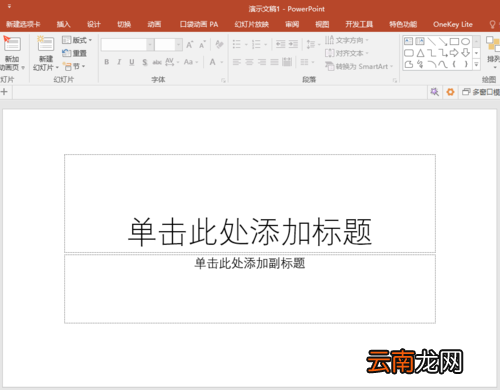This screenshot has height=390, width=500.
Task: Open the font size combo box
Action: (x=168, y=44)
